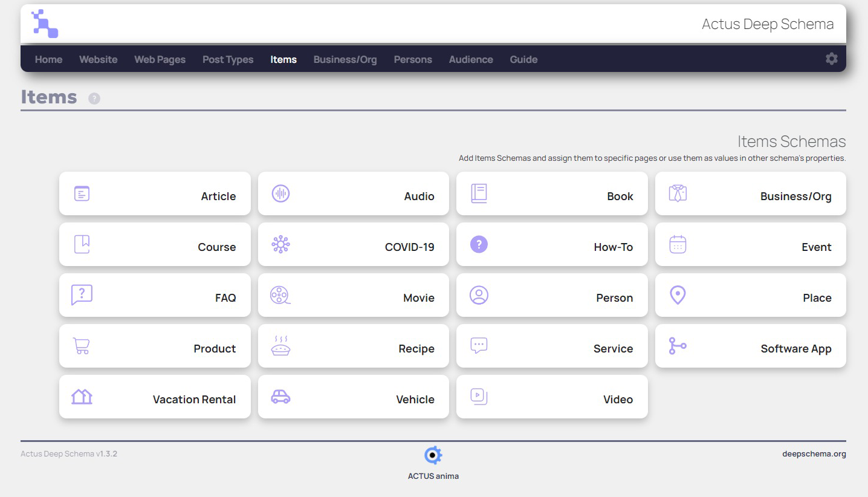
Task: Select the COVID-19 schema label
Action: 410,247
